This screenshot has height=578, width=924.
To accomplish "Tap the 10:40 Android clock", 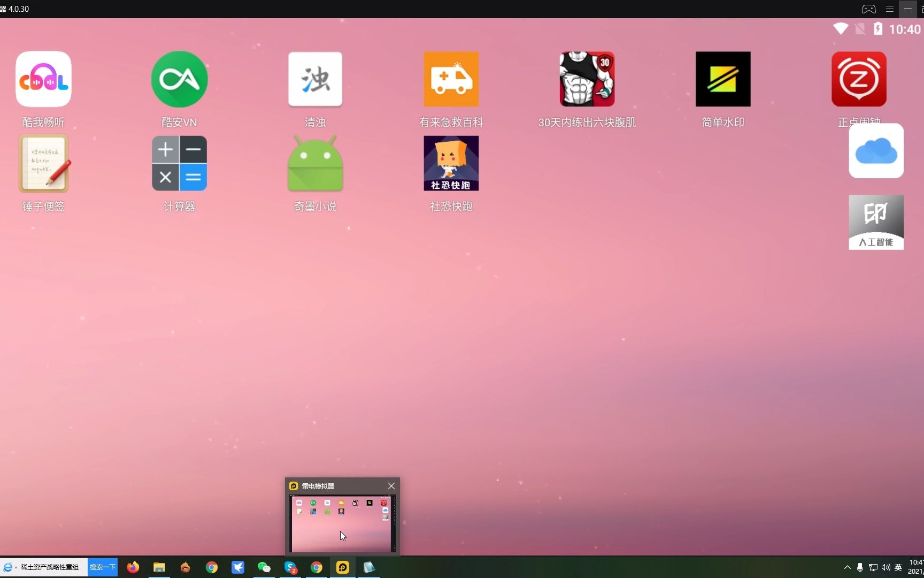I will [x=905, y=29].
